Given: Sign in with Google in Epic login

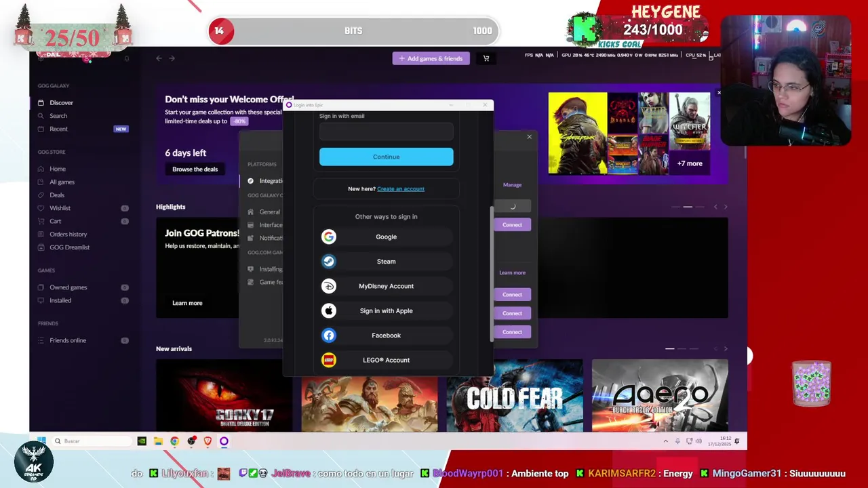Looking at the screenshot, I should click(x=386, y=237).
